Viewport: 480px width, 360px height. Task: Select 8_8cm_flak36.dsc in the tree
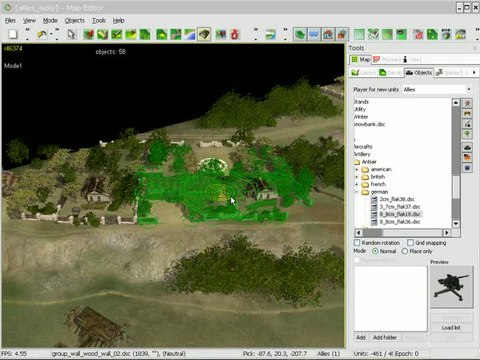pyautogui.click(x=400, y=222)
